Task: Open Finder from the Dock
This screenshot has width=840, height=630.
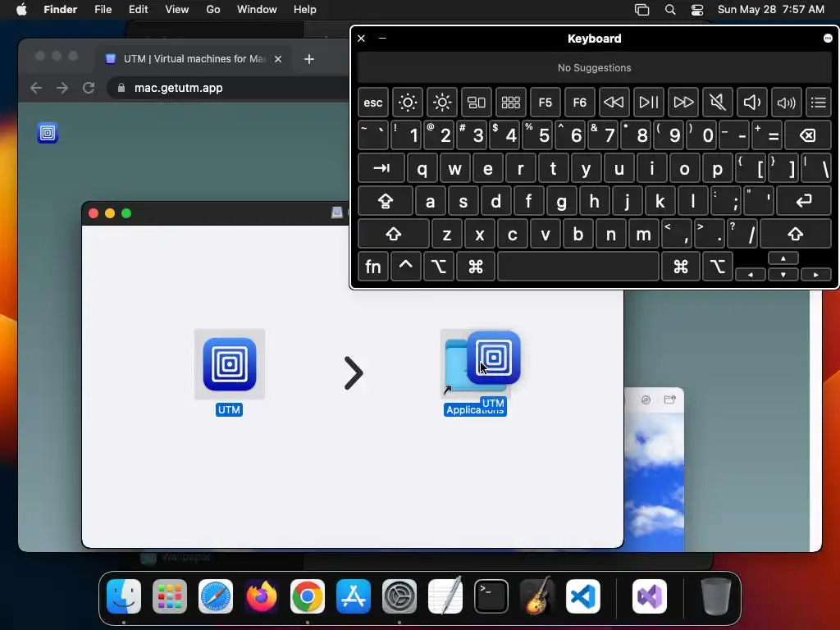Action: pos(124,596)
